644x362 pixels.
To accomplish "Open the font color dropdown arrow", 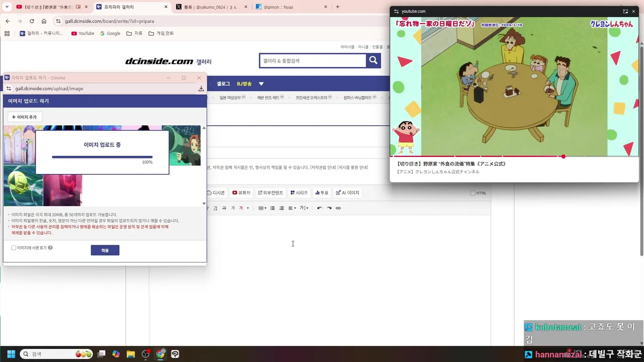I will 248,208.
